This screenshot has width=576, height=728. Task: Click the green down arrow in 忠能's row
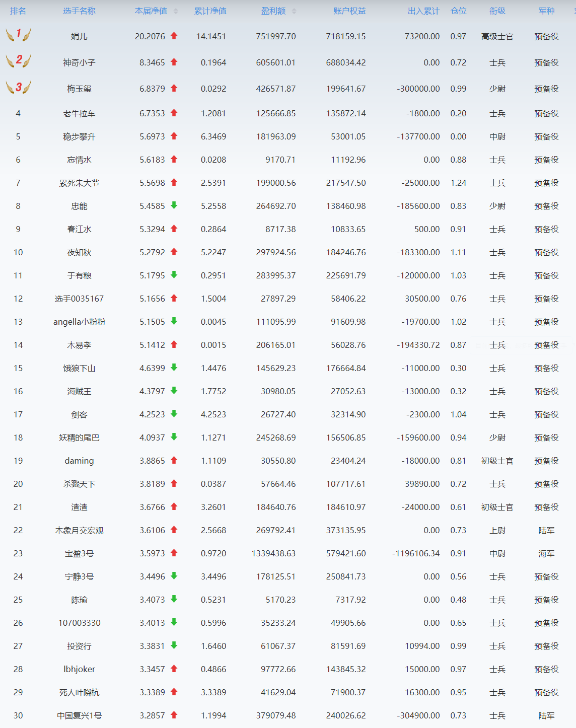click(174, 205)
